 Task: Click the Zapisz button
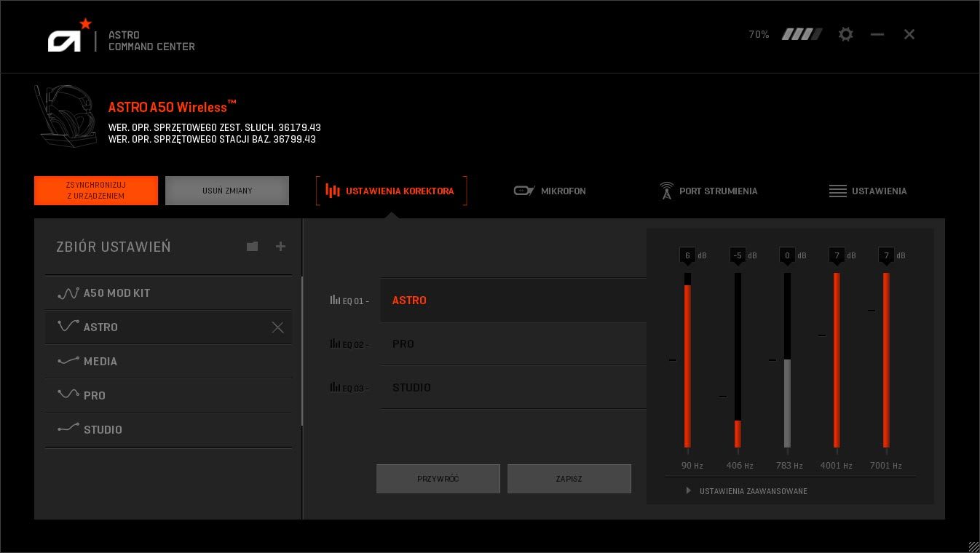(x=569, y=479)
